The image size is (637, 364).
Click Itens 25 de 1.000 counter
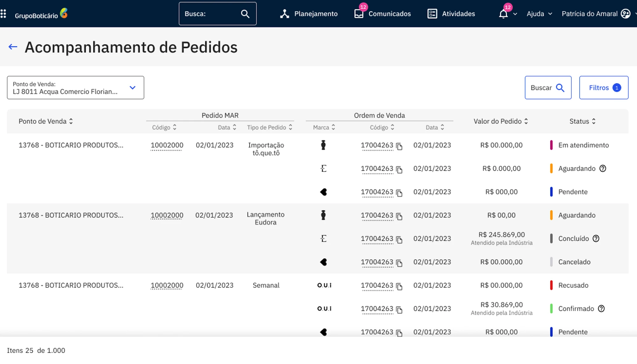click(x=36, y=350)
